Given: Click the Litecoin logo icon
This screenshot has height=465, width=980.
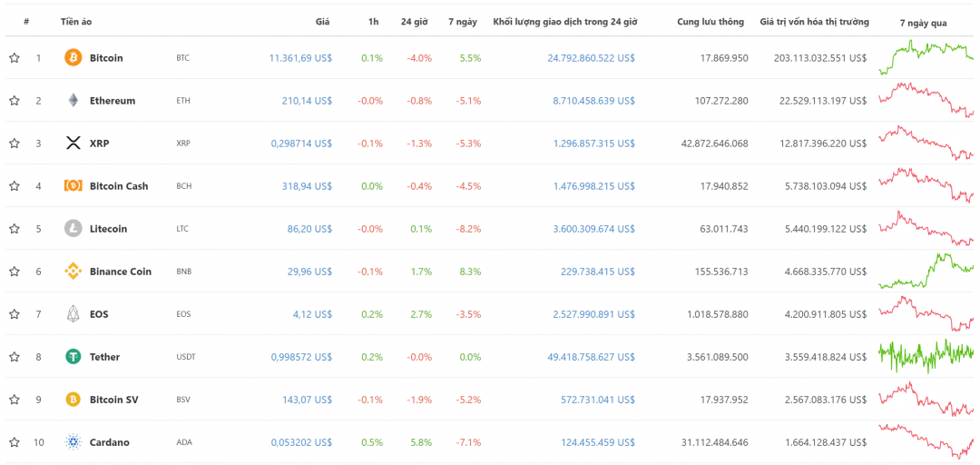Looking at the screenshot, I should (x=73, y=229).
